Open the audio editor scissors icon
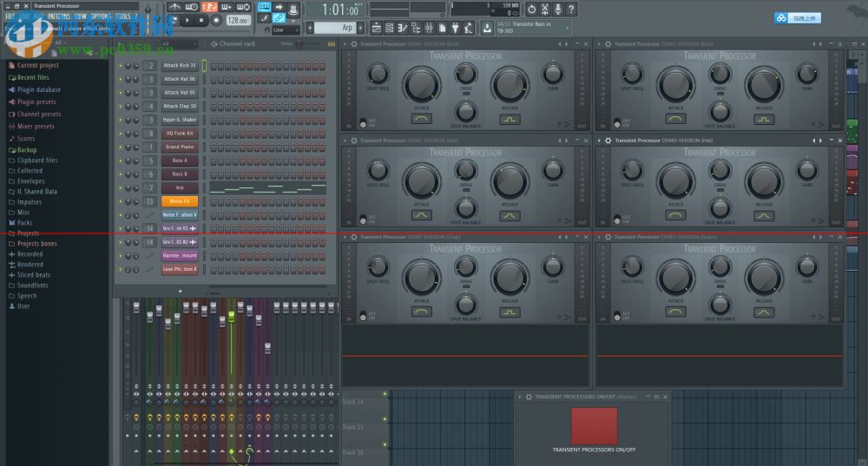Image resolution: width=868 pixels, height=466 pixels. click(545, 9)
